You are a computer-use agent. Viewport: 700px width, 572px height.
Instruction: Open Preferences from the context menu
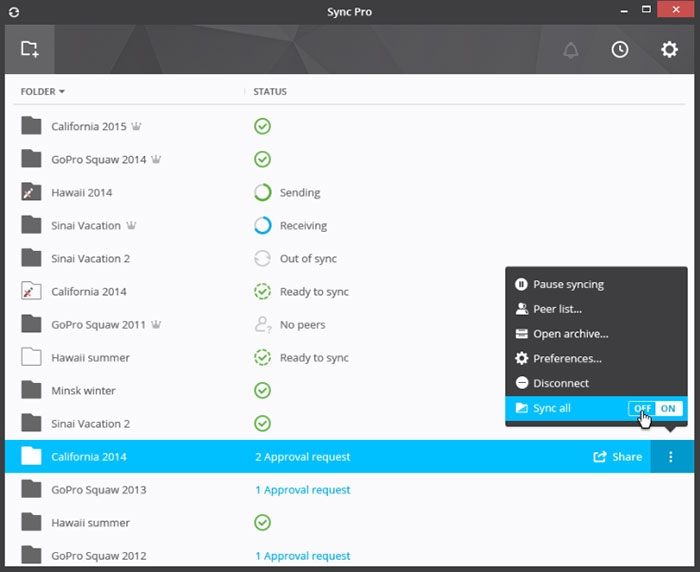pyautogui.click(x=567, y=358)
